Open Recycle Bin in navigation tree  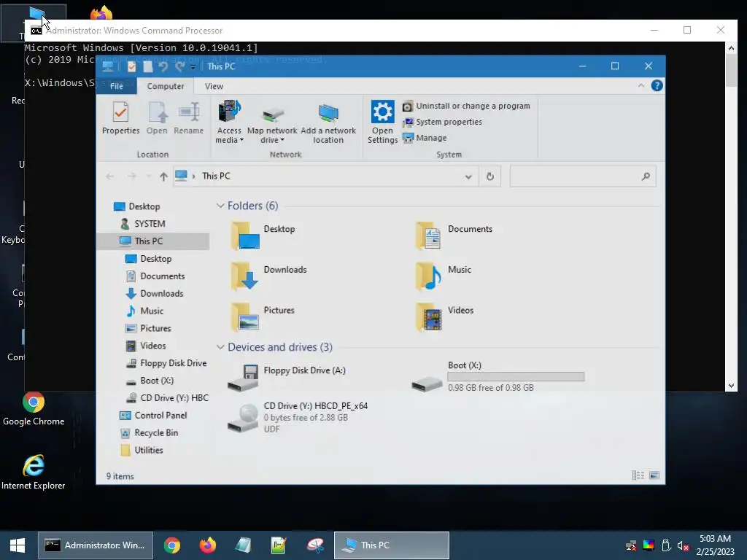(149, 433)
